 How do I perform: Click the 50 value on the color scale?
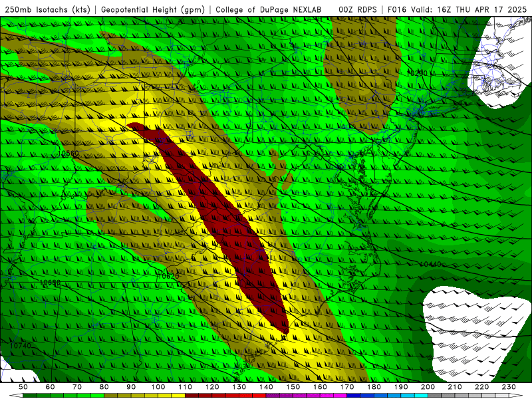coord(23,387)
